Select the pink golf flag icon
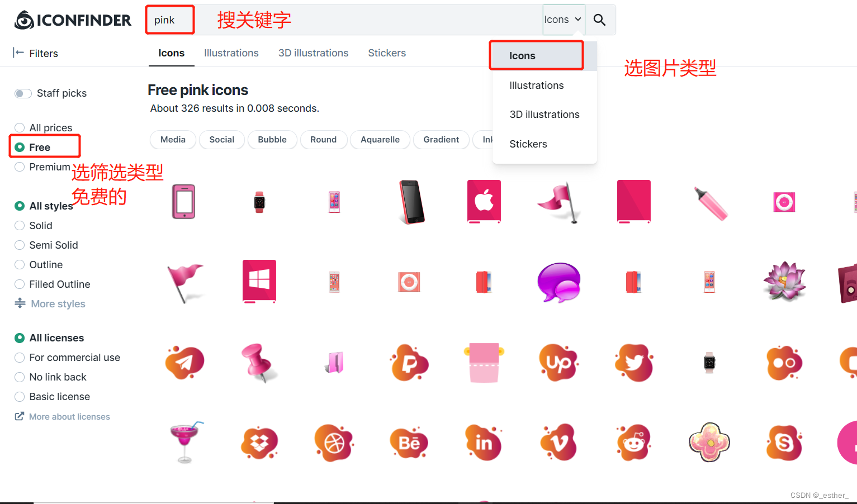Screen dimensions: 857x504 pyautogui.click(x=559, y=202)
